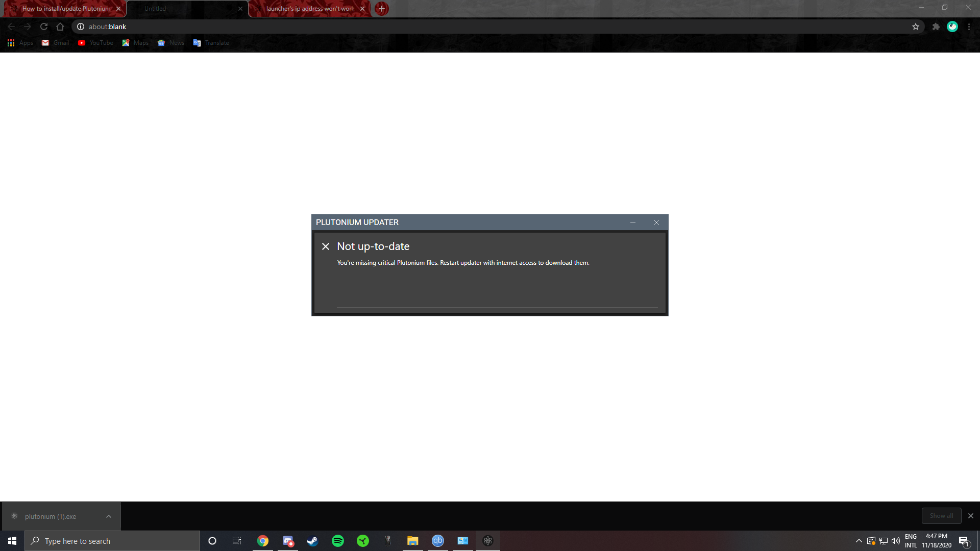The width and height of the screenshot is (980, 551).
Task: Click the 'Type here to search' box
Action: (112, 541)
